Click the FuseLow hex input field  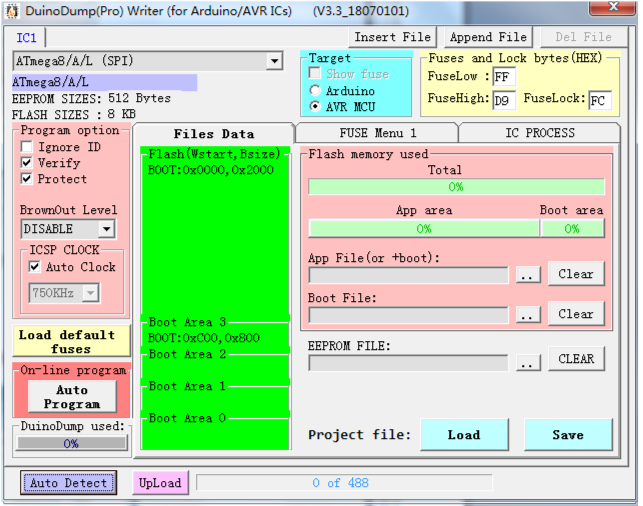pos(504,77)
